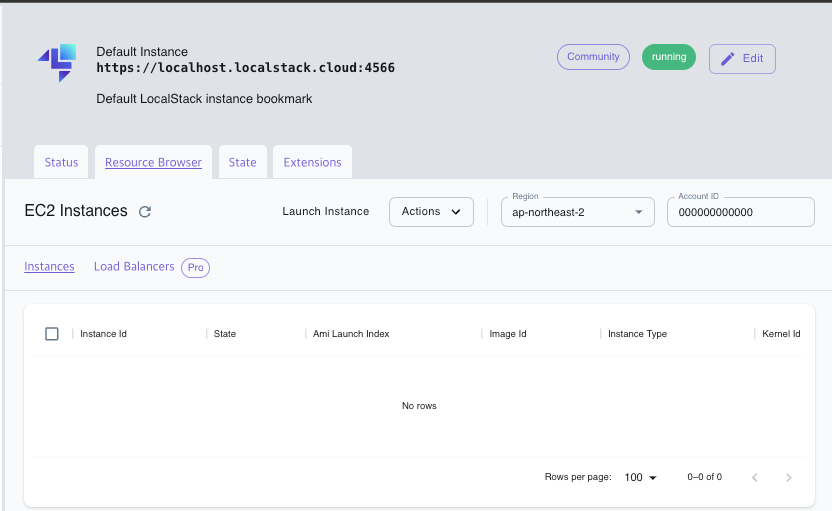Sort by Instance Id column header

[103, 334]
